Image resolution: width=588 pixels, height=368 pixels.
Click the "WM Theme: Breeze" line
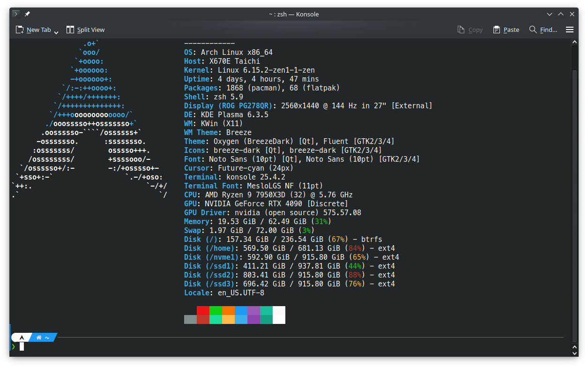tap(218, 132)
